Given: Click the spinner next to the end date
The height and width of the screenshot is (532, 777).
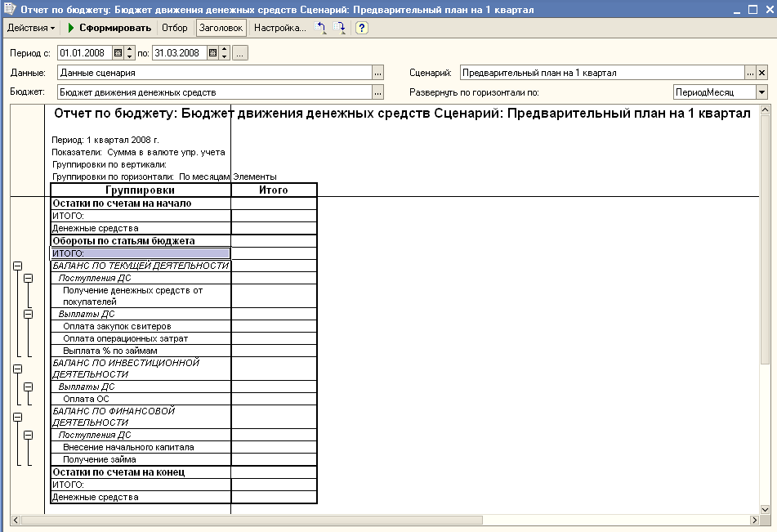Looking at the screenshot, I should tap(224, 53).
